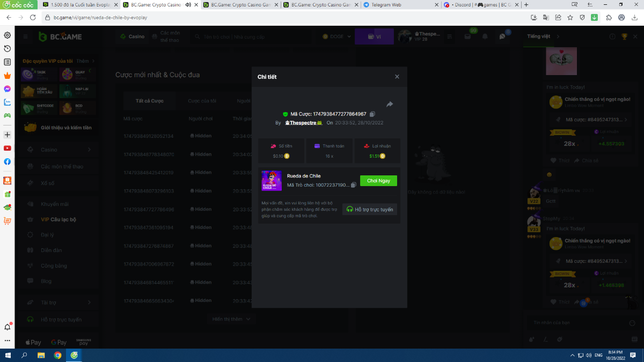The height and width of the screenshot is (362, 644).
Task: Copy the Mã Trò chơi game code
Action: (x=353, y=185)
